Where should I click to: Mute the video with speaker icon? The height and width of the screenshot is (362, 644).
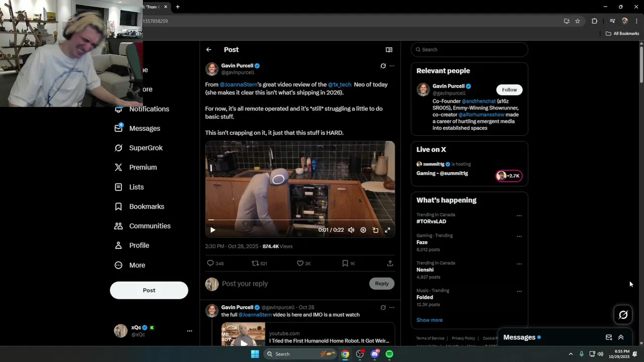pyautogui.click(x=351, y=230)
